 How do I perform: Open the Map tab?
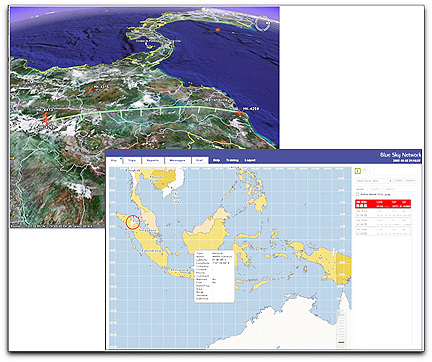(115, 160)
